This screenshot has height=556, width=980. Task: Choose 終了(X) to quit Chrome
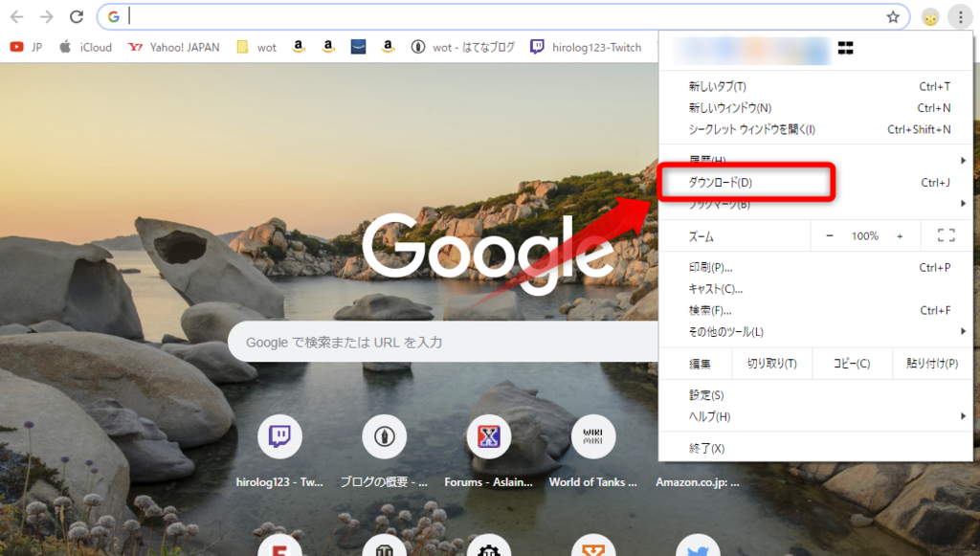tap(815, 449)
